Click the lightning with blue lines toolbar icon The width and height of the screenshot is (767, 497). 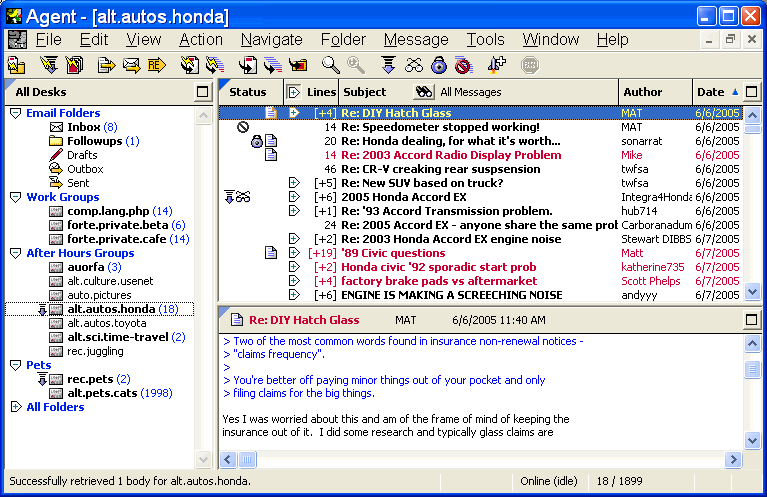tap(215, 65)
